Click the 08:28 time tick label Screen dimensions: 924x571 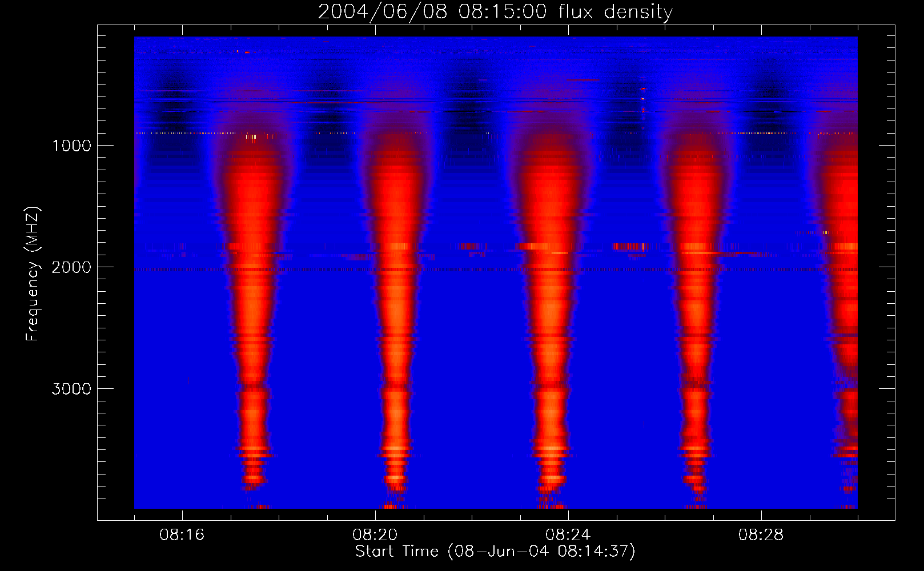(x=761, y=535)
